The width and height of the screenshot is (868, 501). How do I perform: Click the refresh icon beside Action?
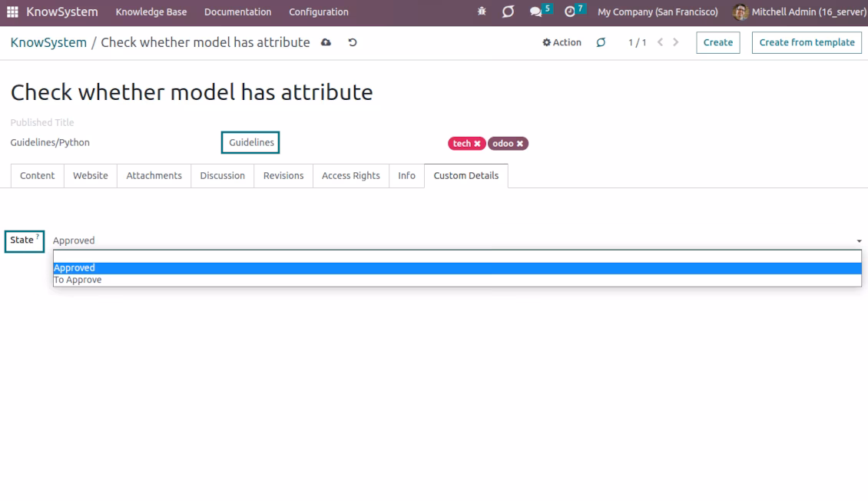pos(601,42)
